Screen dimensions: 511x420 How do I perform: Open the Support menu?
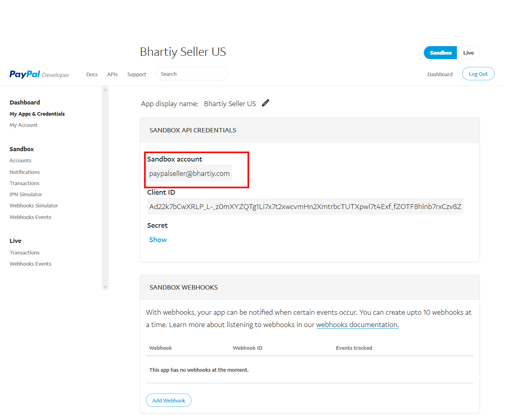tap(137, 74)
